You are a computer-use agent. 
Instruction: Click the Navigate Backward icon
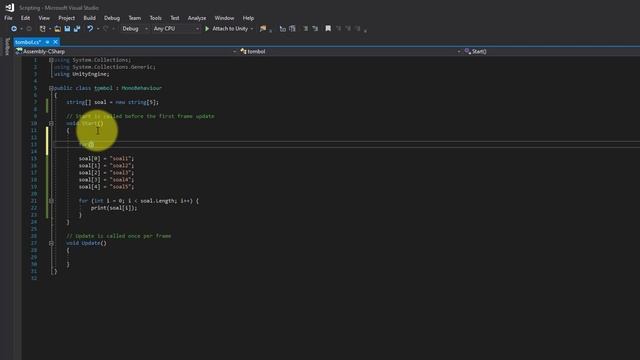coord(14,29)
